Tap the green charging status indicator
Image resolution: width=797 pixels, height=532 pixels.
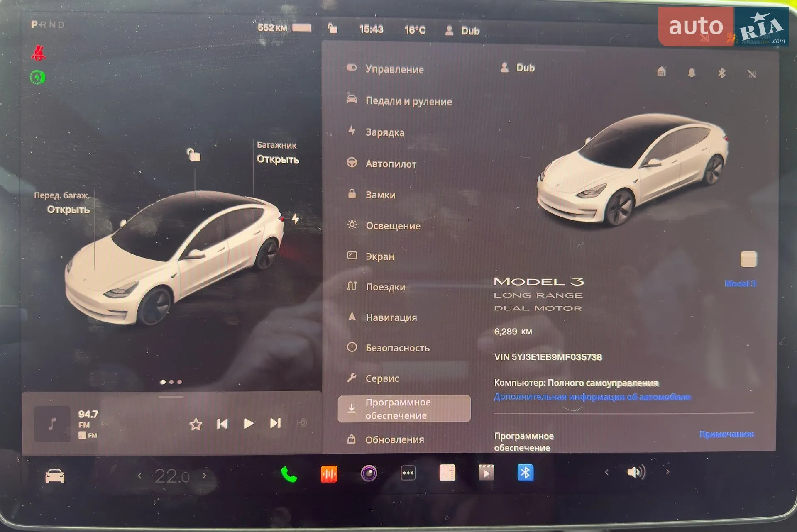tap(38, 78)
